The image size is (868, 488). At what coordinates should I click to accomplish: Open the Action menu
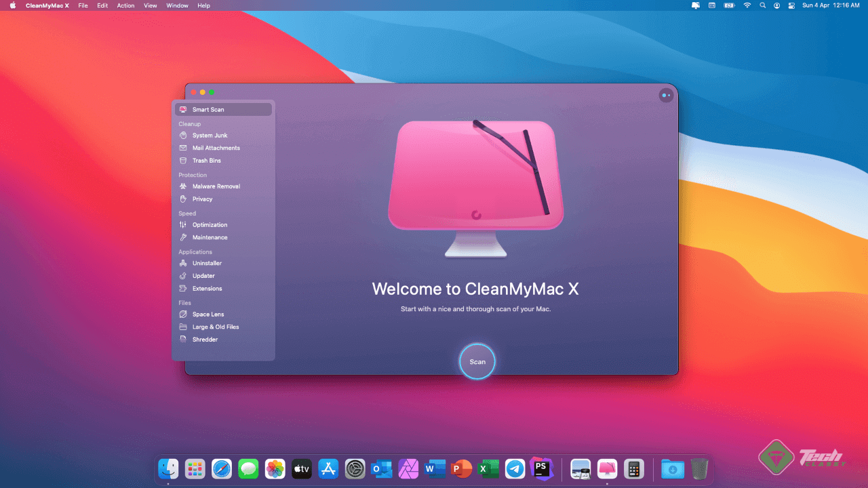point(125,5)
